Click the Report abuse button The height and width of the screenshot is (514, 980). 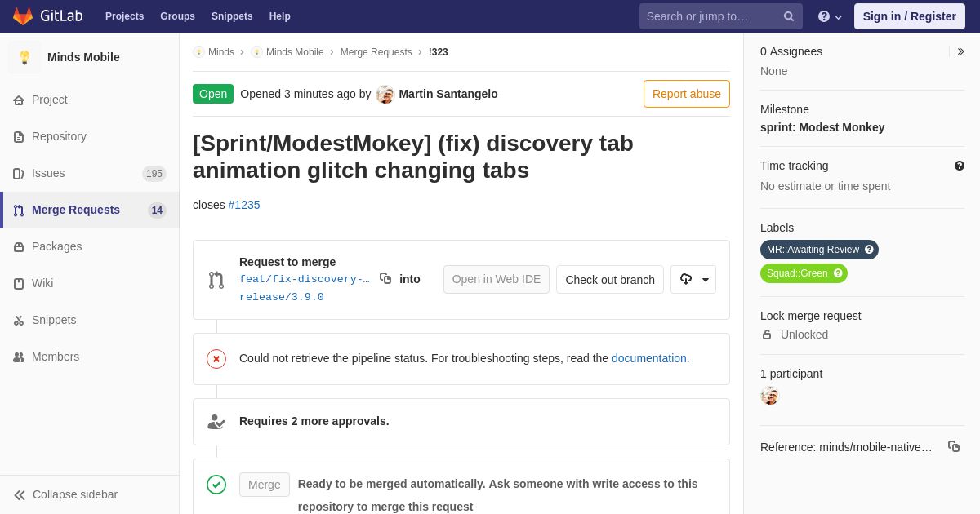(686, 94)
